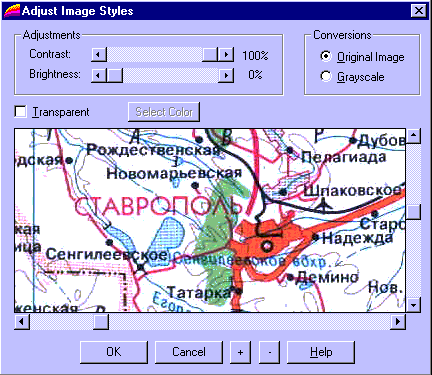Image resolution: width=432 pixels, height=375 pixels.
Task: Click the application icon in title bar
Action: [x=12, y=11]
